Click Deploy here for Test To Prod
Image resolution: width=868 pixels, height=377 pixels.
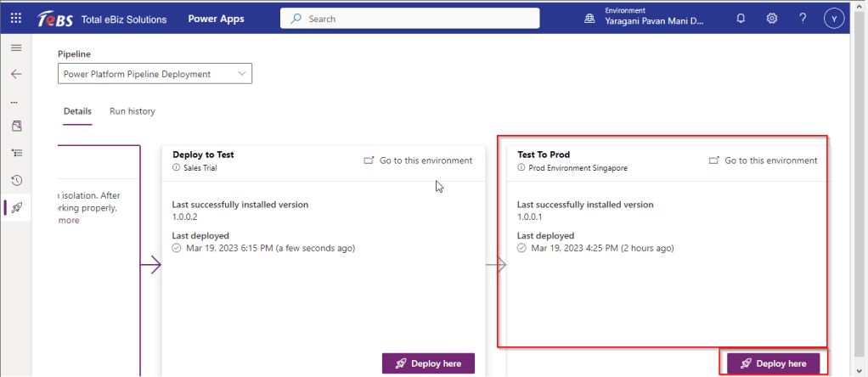773,363
